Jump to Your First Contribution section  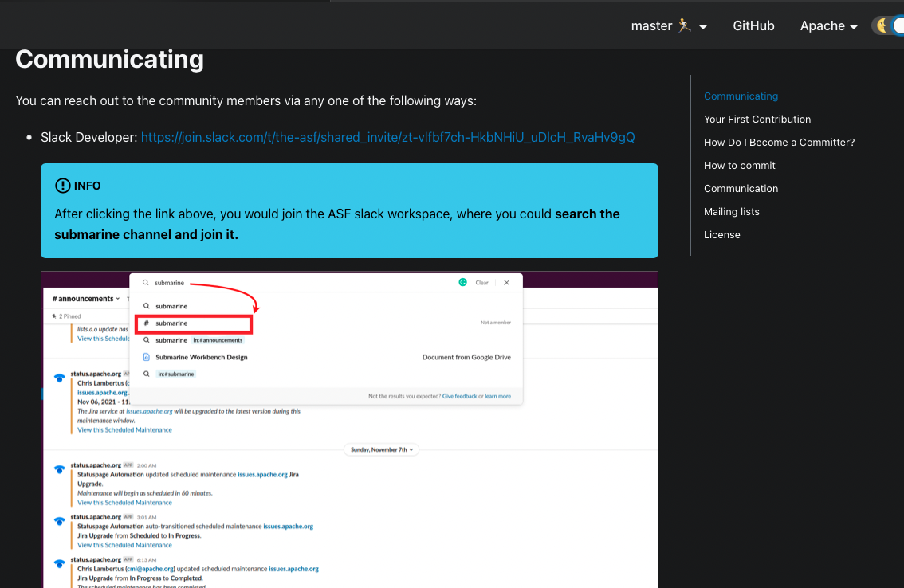(757, 120)
